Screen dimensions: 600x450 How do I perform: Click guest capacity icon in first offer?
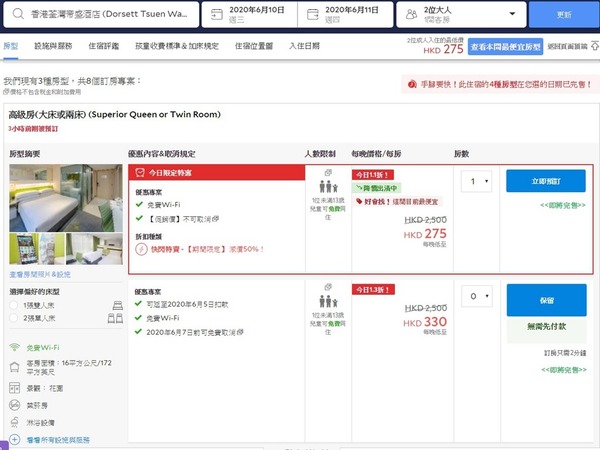(x=329, y=187)
